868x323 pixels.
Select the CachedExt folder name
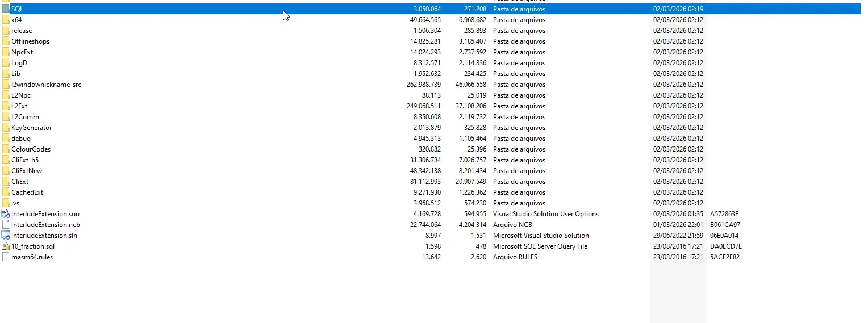(x=27, y=192)
